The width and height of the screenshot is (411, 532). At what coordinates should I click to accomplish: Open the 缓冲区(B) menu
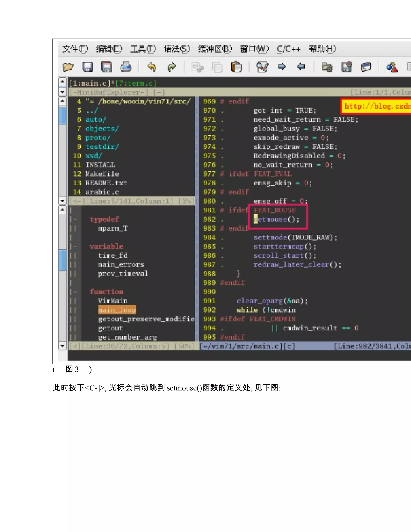click(215, 49)
